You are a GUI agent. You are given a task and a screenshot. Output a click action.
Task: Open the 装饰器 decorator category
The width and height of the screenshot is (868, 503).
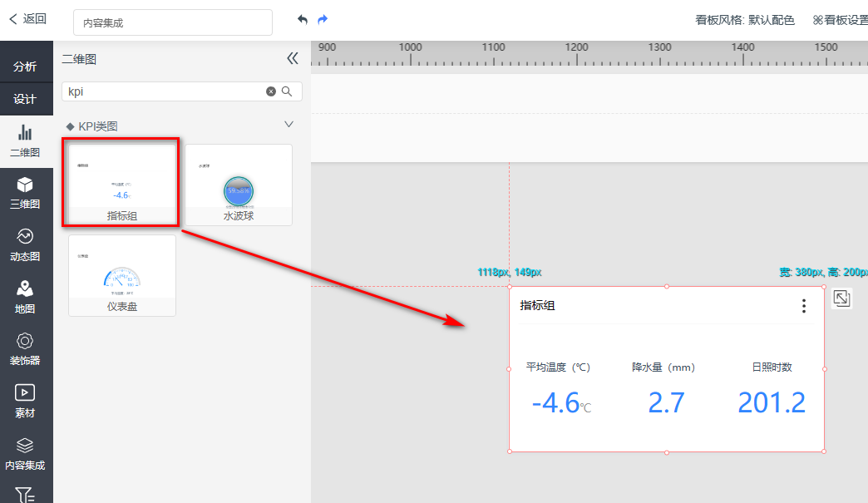pos(25,349)
